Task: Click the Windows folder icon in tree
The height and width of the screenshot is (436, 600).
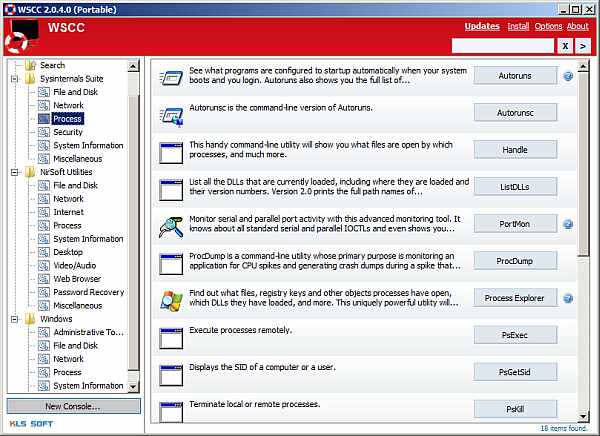Action: tap(30, 319)
